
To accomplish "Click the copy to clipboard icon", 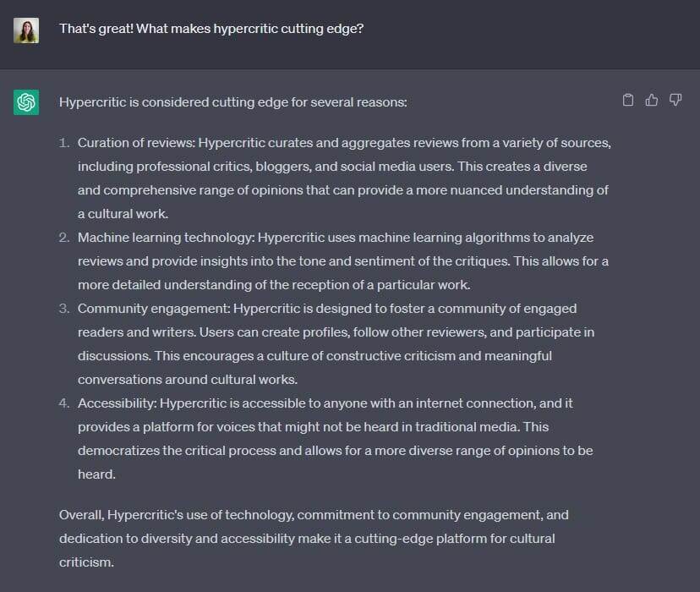I will (628, 101).
